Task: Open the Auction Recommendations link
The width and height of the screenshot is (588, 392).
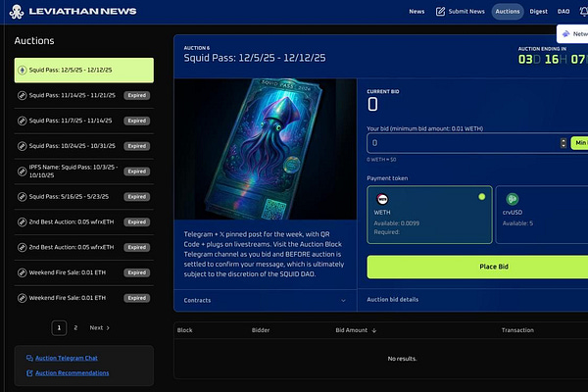Action: tap(72, 373)
